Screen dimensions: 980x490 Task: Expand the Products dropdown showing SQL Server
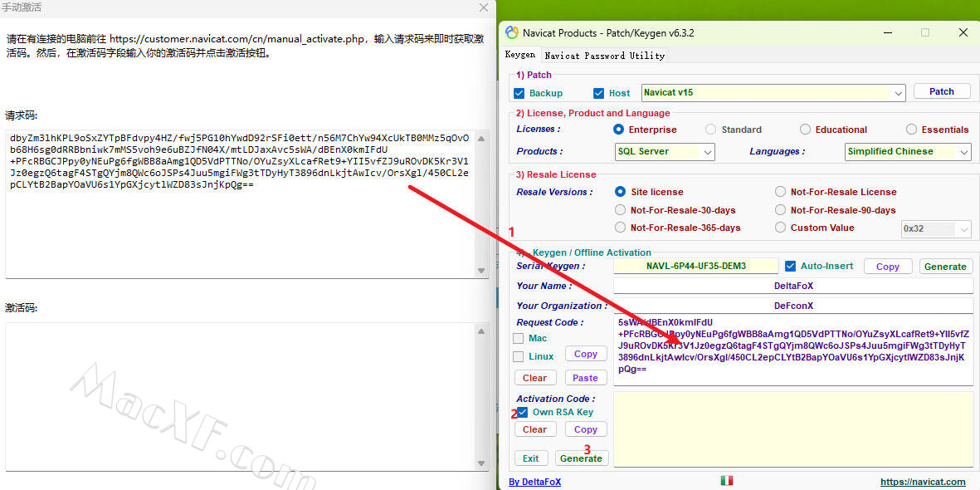coord(708,152)
